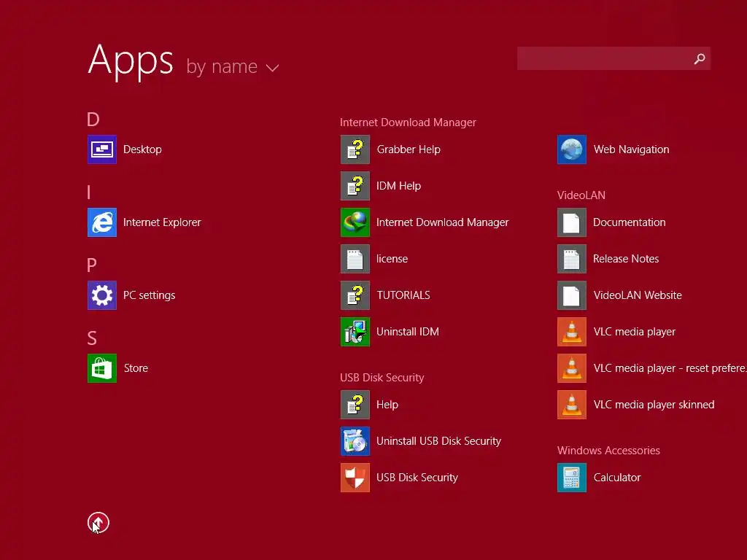Image resolution: width=747 pixels, height=560 pixels.
Task: Select the 'license' label
Action: [x=392, y=259]
